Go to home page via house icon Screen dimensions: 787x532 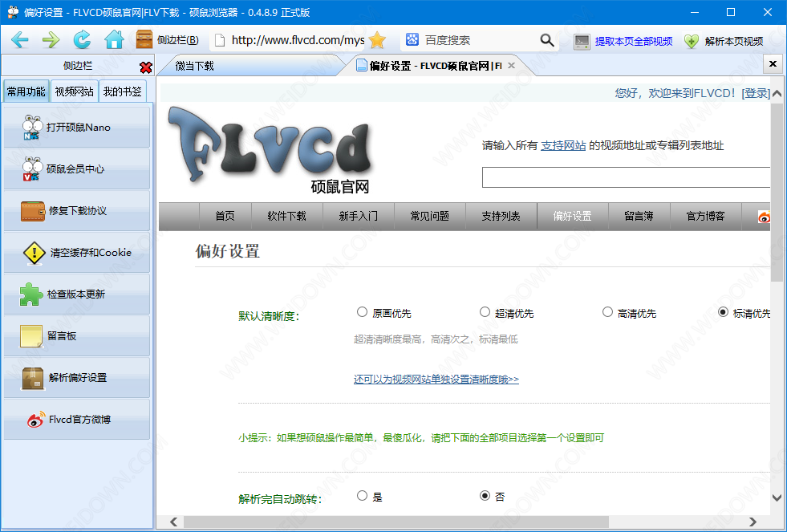point(114,40)
